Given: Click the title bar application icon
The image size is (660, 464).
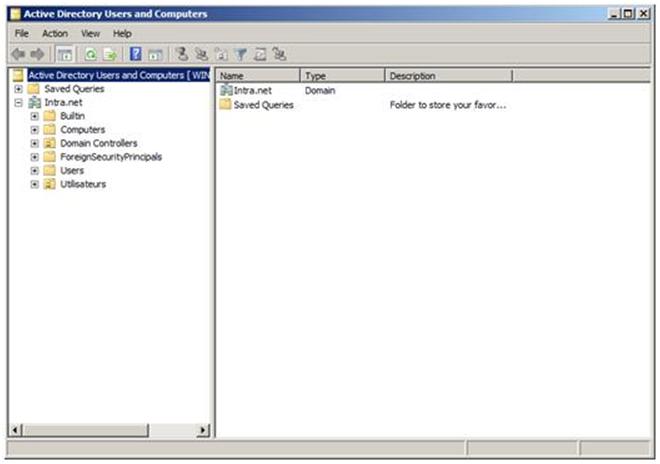Looking at the screenshot, I should click(15, 14).
